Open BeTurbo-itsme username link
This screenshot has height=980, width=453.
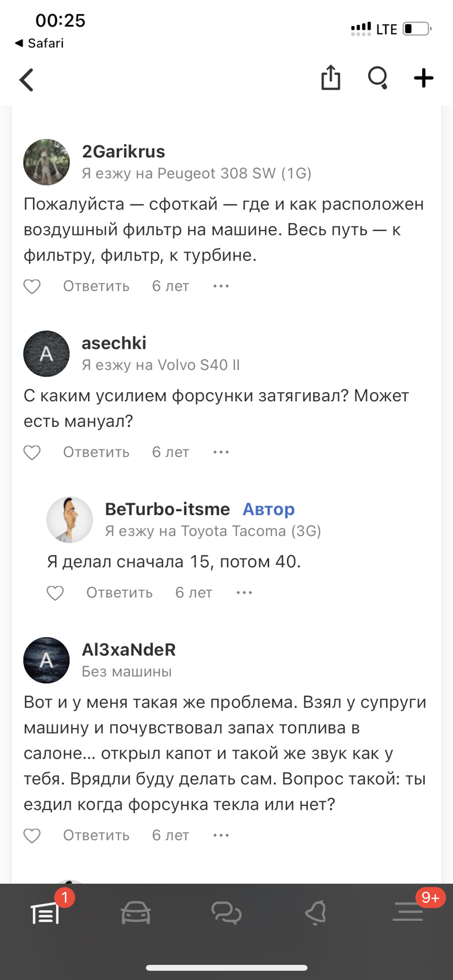tap(167, 509)
